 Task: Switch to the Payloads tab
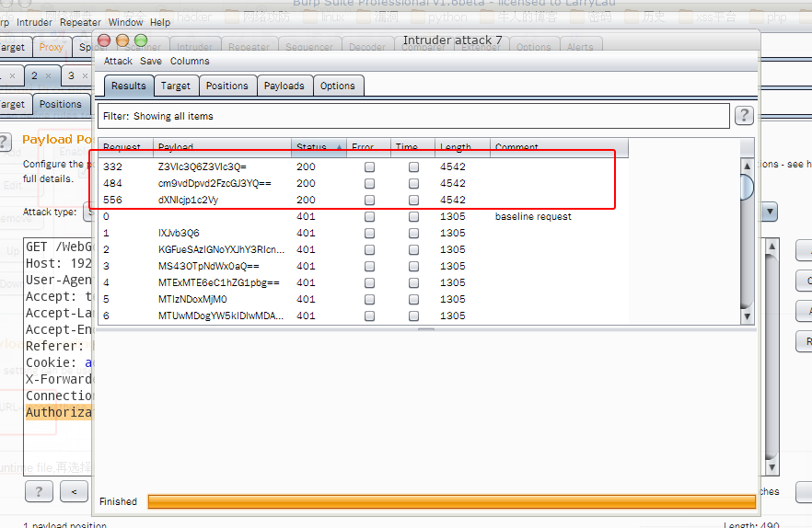284,86
